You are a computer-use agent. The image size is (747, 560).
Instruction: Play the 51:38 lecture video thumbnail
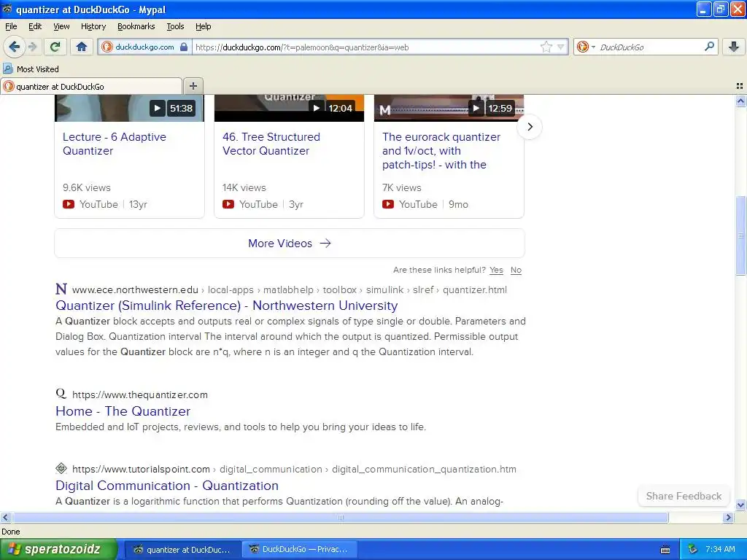[130, 108]
